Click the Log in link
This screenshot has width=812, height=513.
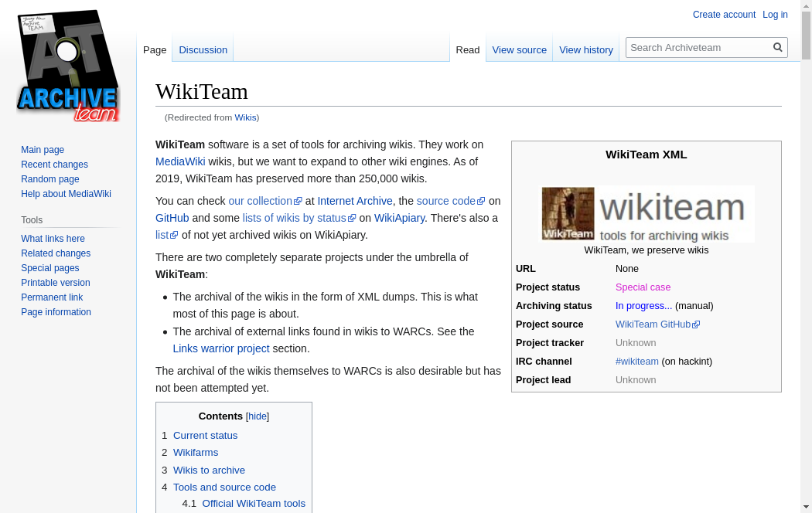pos(775,15)
